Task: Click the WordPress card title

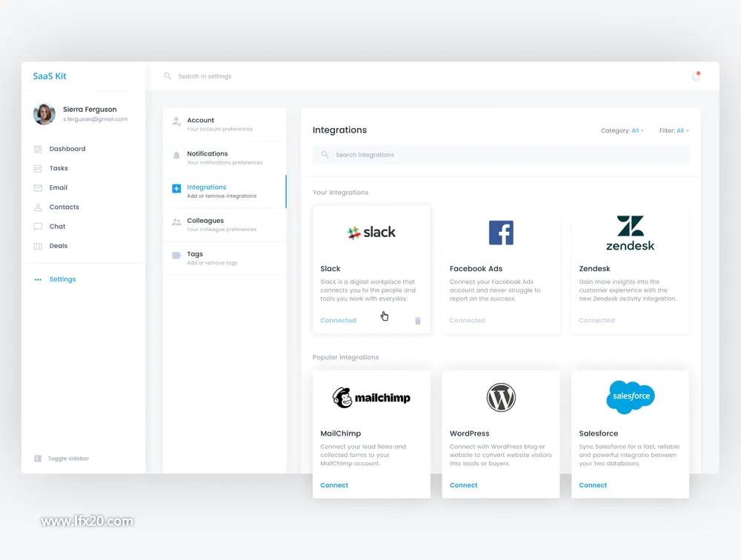Action: coord(469,434)
